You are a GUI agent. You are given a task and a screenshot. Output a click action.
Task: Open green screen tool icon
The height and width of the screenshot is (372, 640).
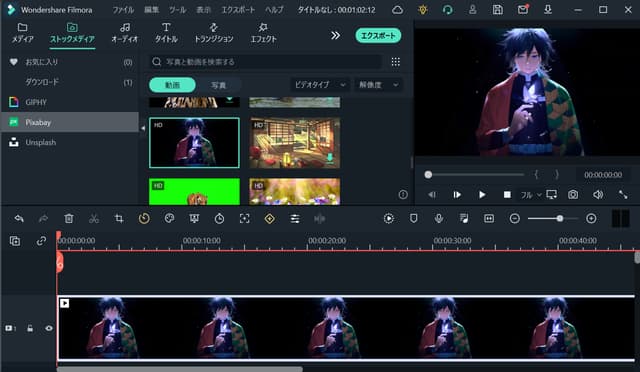pyautogui.click(x=194, y=219)
